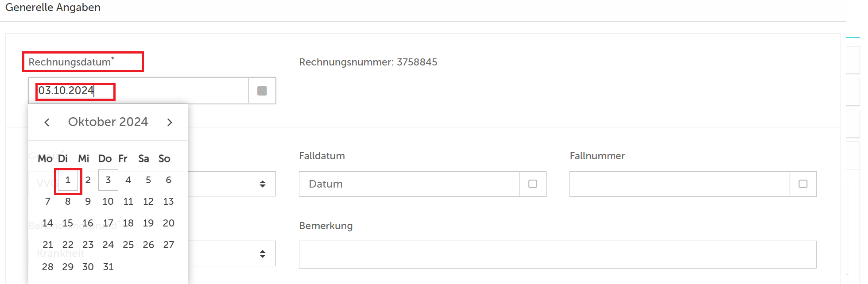868x284 pixels.
Task: Expand the VVG dropdown arrows
Action: click(263, 184)
